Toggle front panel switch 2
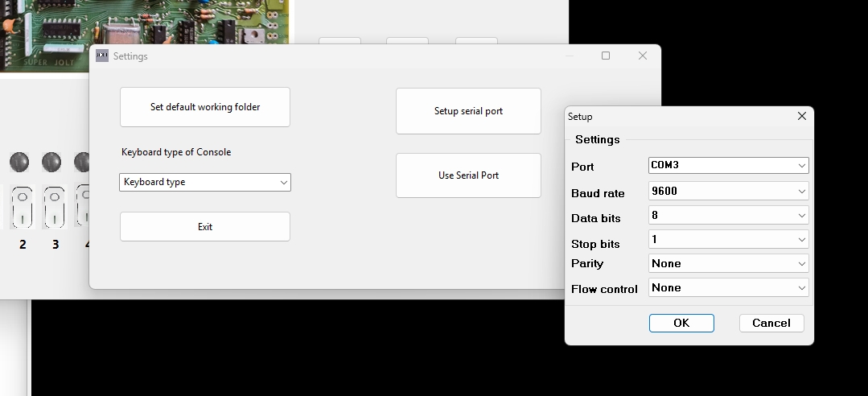This screenshot has width=868, height=396. tap(22, 207)
